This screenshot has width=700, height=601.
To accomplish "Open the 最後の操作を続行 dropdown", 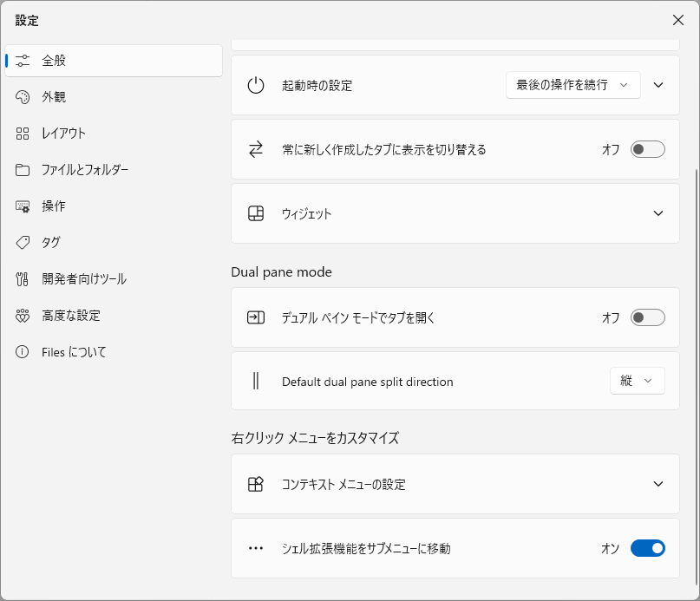I will 572,85.
